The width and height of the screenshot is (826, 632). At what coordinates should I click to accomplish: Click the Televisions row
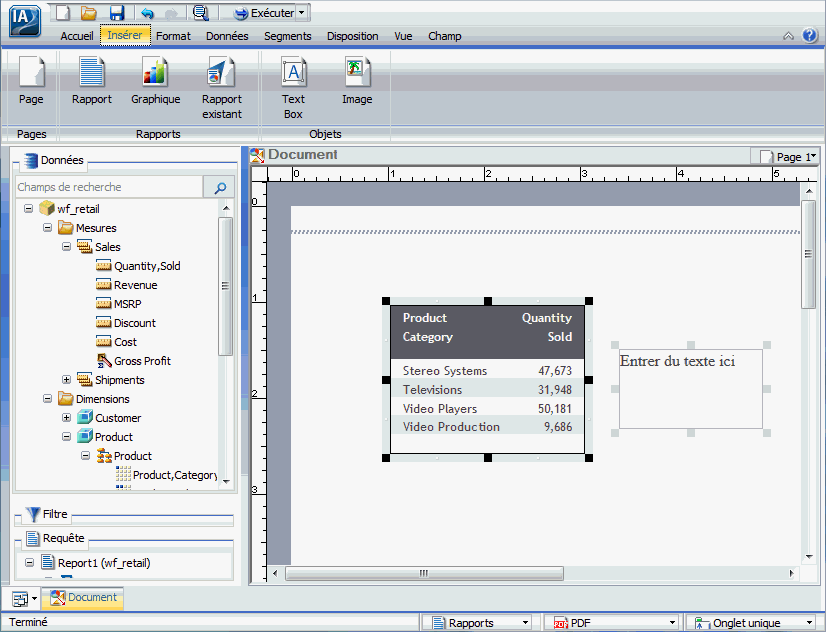487,390
